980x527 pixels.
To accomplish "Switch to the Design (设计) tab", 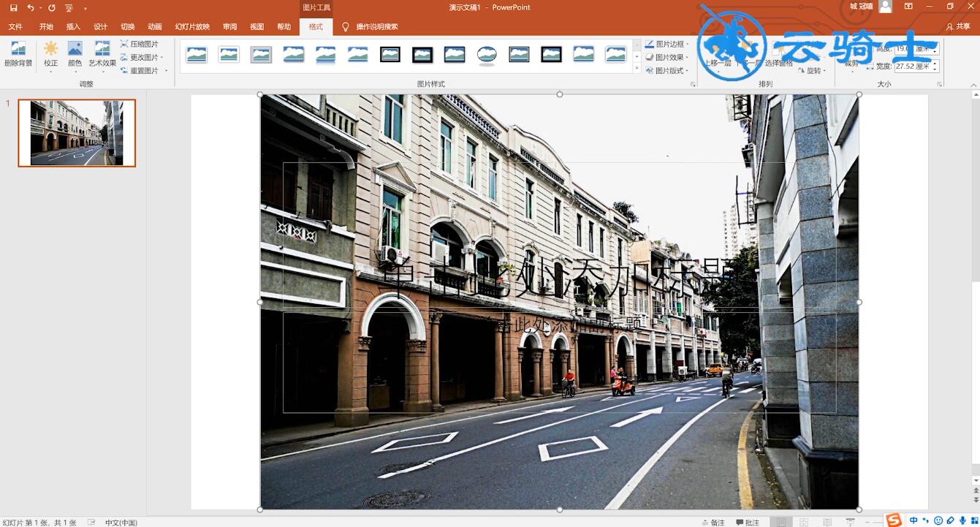I will [100, 26].
